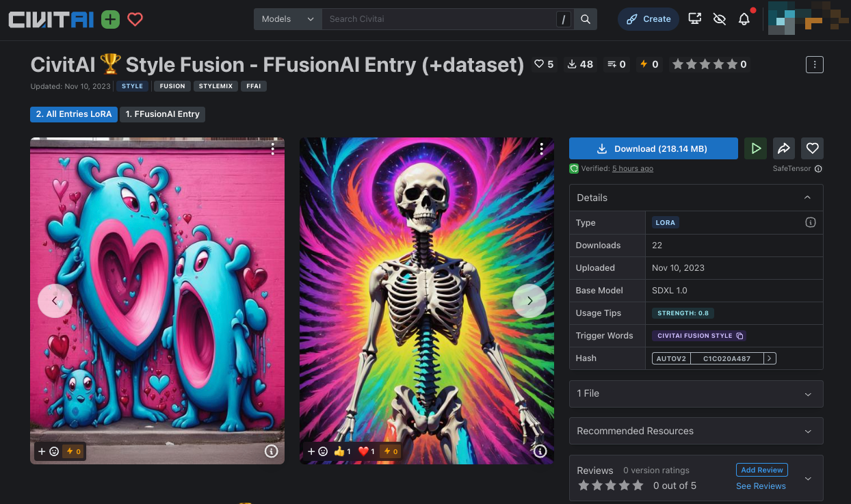Select the 2. All Entries LoRA version
This screenshot has height=504, width=851.
[74, 114]
